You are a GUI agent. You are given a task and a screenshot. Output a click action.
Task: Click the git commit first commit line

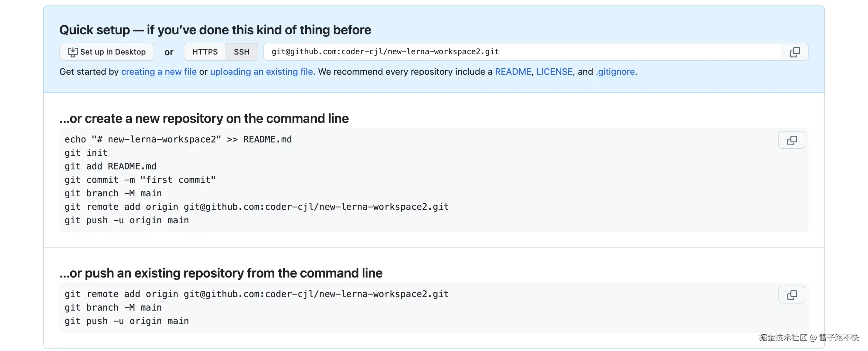[x=140, y=180]
